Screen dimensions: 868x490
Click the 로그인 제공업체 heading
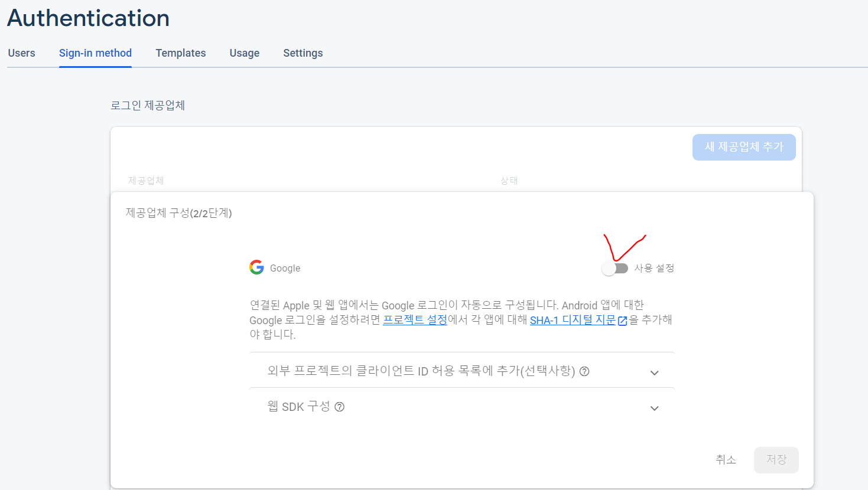point(148,106)
